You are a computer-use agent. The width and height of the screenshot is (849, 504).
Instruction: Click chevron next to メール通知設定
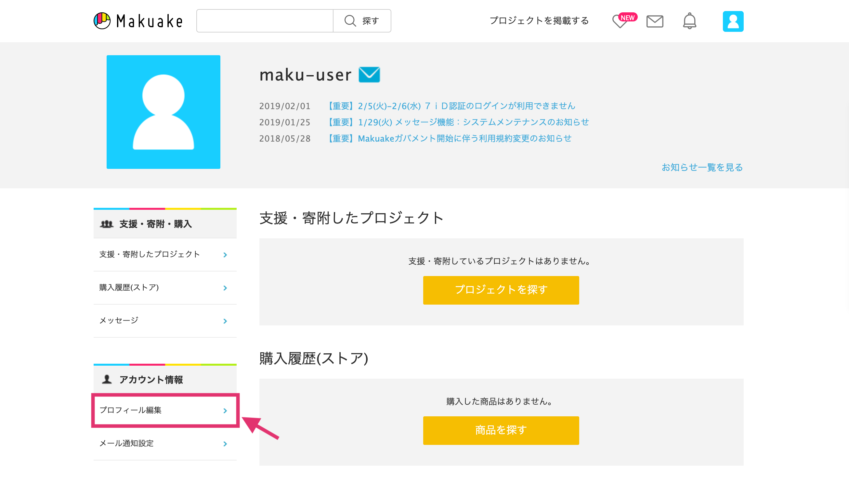(225, 444)
